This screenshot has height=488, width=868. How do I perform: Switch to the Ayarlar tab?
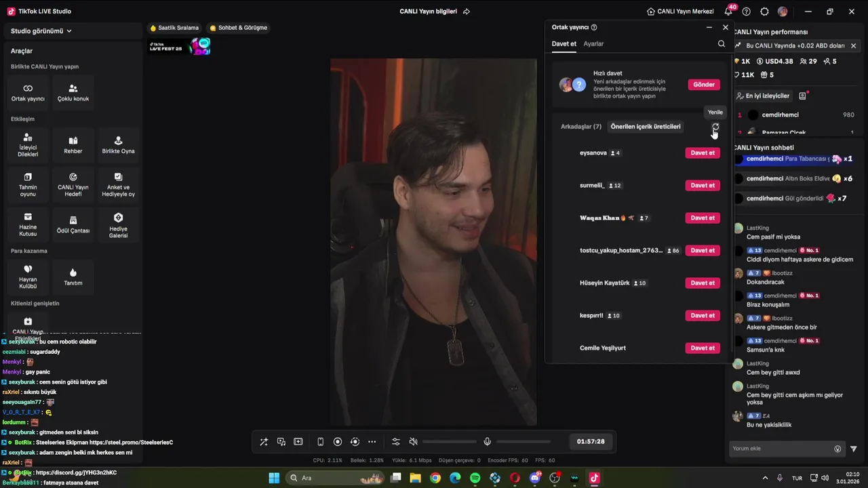point(593,43)
